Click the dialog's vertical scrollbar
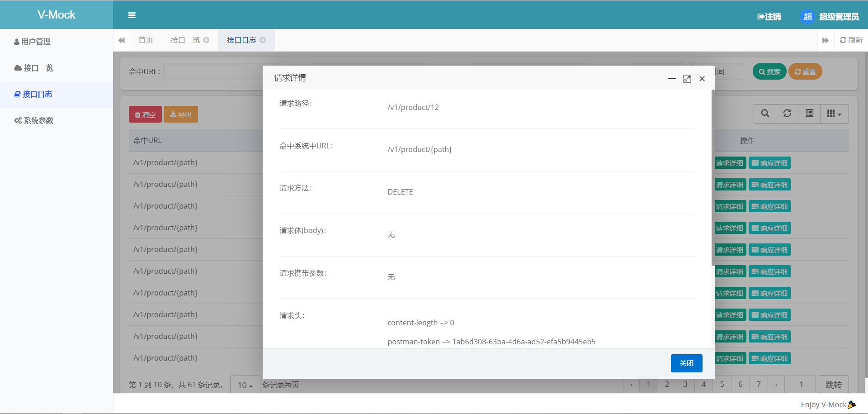 click(713, 178)
